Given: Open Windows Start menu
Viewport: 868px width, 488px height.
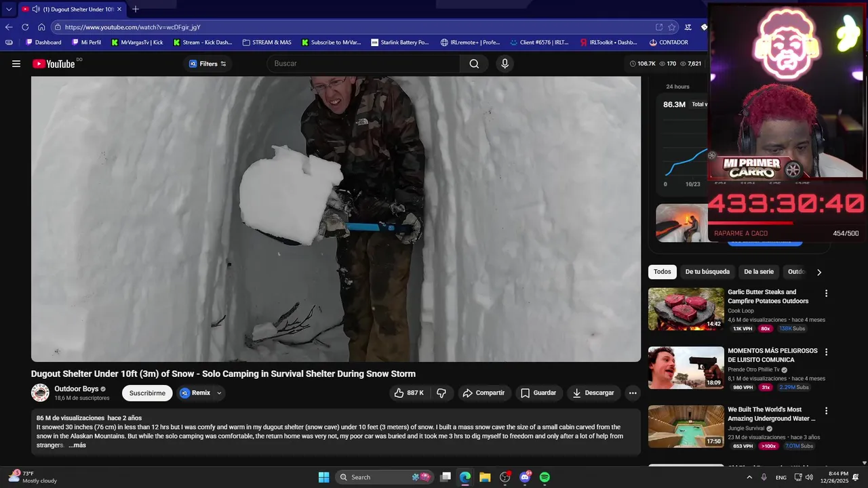Looking at the screenshot, I should 324,477.
